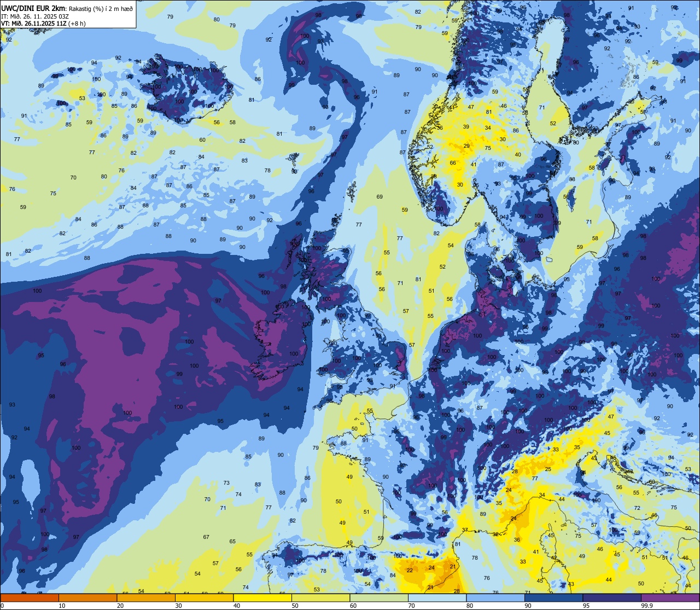700x610 pixels.
Task: Click the humidity value '39' over Norway
Action: (x=466, y=127)
